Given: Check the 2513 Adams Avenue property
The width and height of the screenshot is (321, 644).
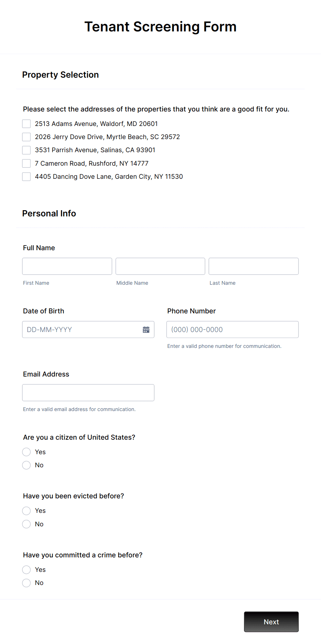Looking at the screenshot, I should point(26,124).
